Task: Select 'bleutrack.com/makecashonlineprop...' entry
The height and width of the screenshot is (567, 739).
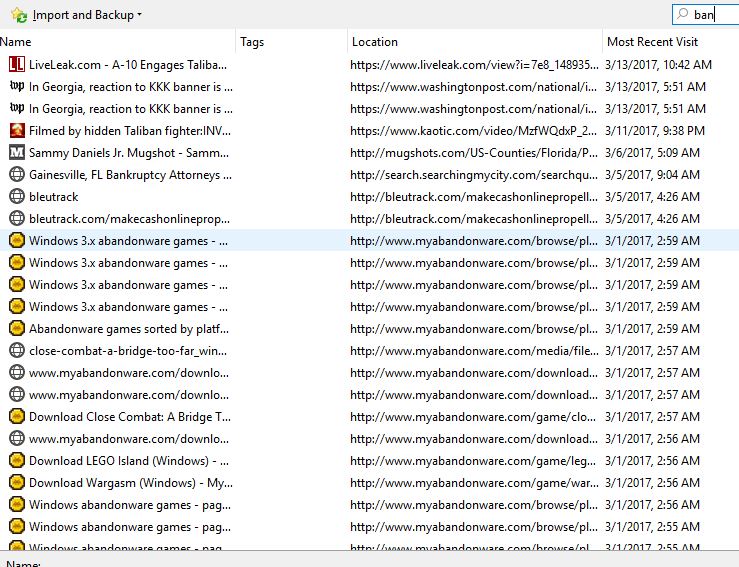Action: [129, 219]
